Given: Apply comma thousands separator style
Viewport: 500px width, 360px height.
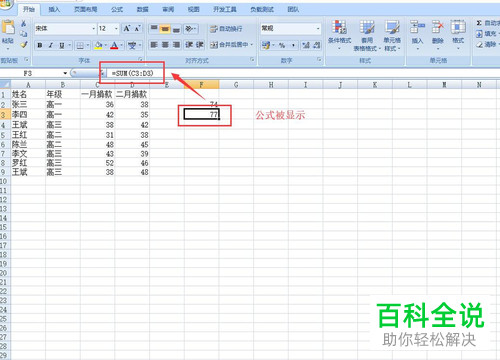Looking at the screenshot, I should (293, 45).
